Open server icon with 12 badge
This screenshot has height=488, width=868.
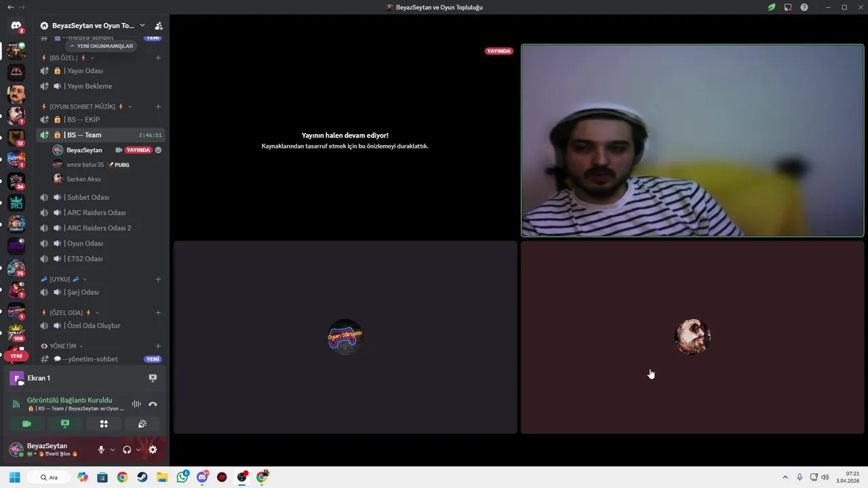(16, 138)
